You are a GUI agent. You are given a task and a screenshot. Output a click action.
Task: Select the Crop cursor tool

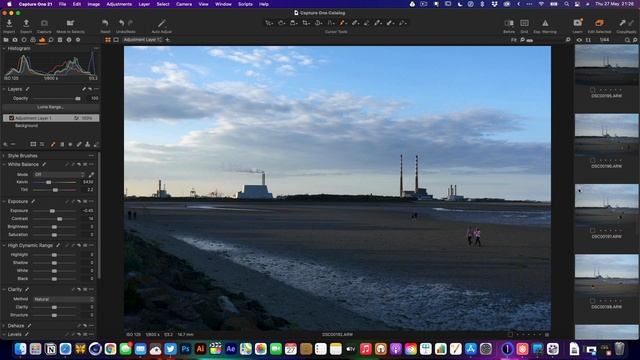coord(306,23)
